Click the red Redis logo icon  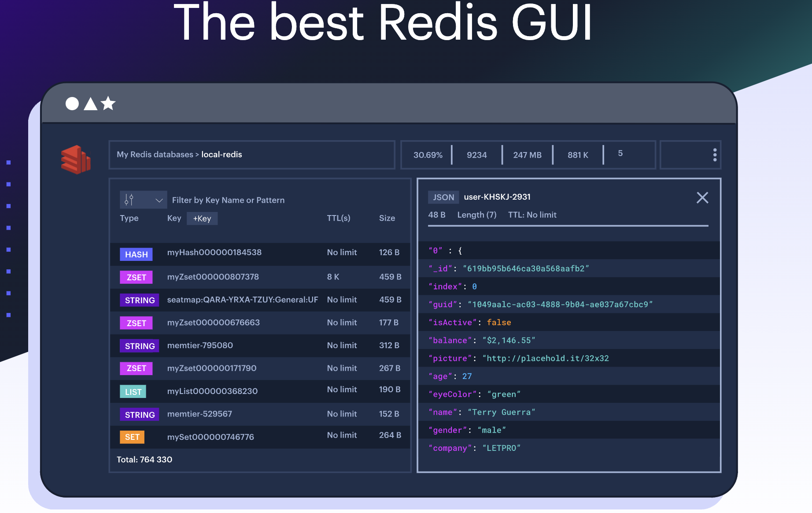tap(76, 160)
